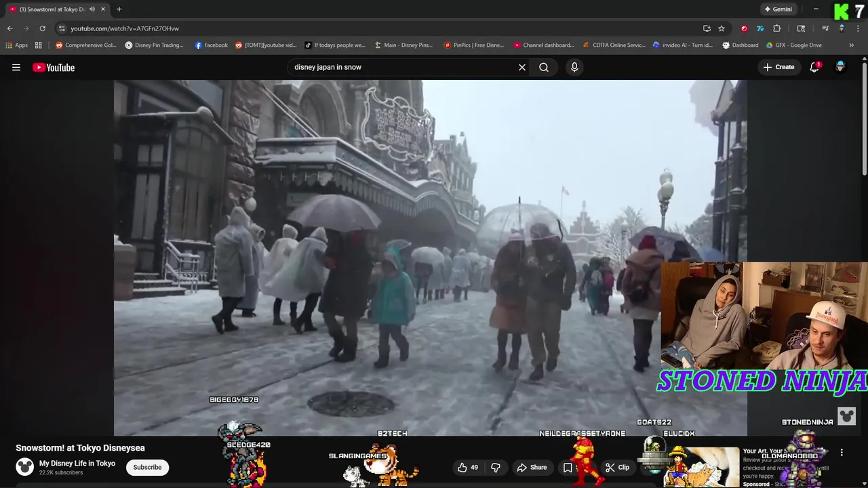This screenshot has width=868, height=488.
Task: Open the tab groups grid icon in bookmarks bar
Action: click(x=39, y=45)
